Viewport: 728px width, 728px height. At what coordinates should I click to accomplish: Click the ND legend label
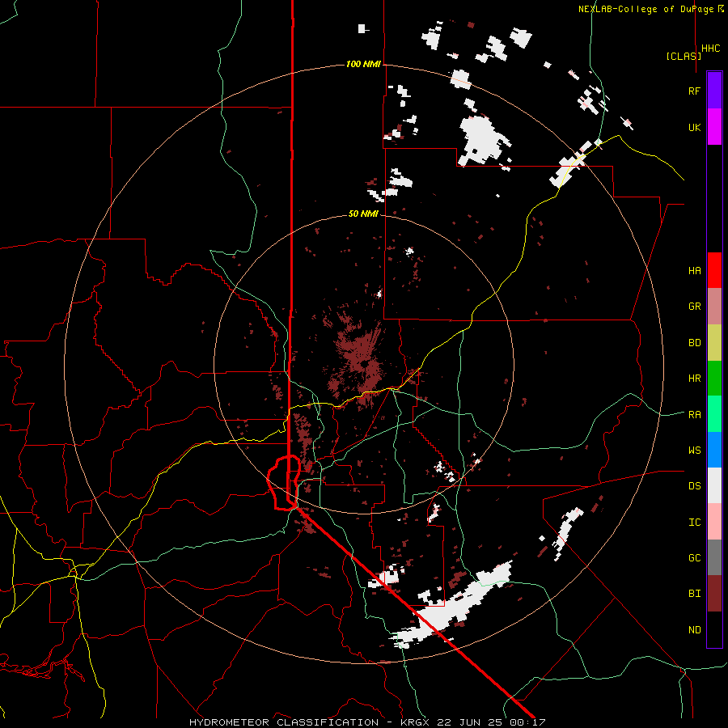click(x=694, y=630)
